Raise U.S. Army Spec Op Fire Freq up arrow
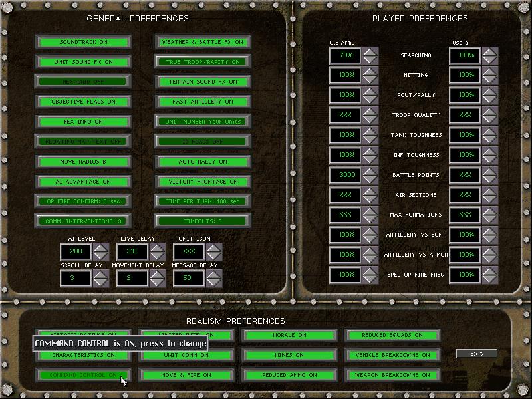This screenshot has height=399, width=532. (x=370, y=271)
